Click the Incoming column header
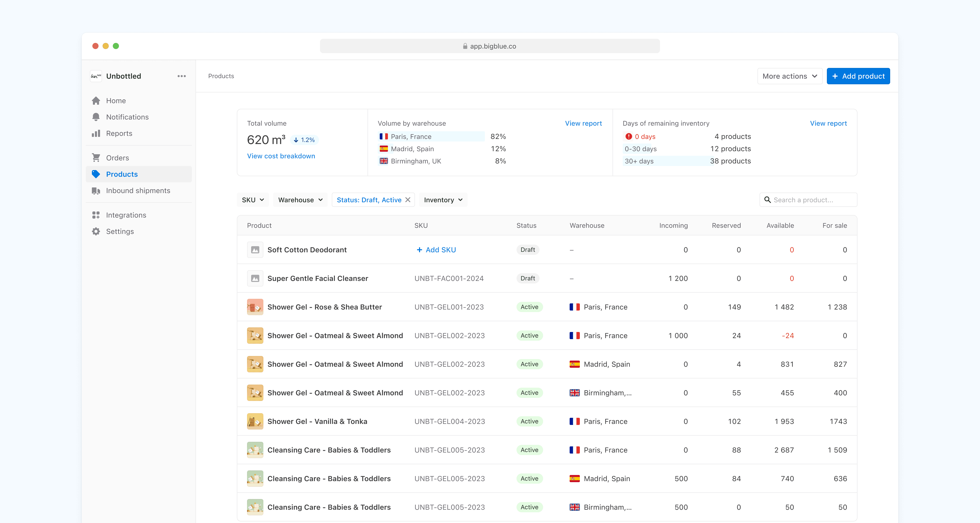Image resolution: width=980 pixels, height=523 pixels. (x=673, y=225)
